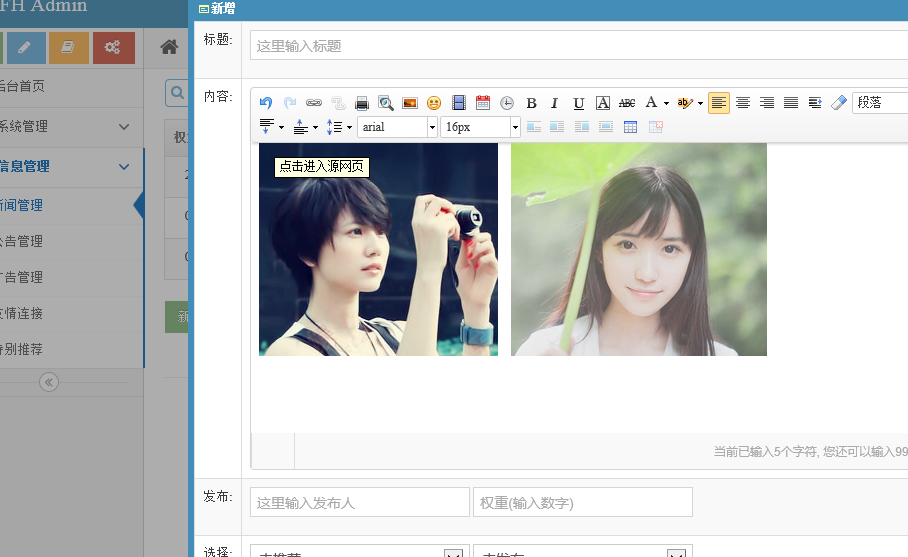Open the 新闻管理 sidebar item
Viewport: 908px width, 557px height.
pos(71,206)
